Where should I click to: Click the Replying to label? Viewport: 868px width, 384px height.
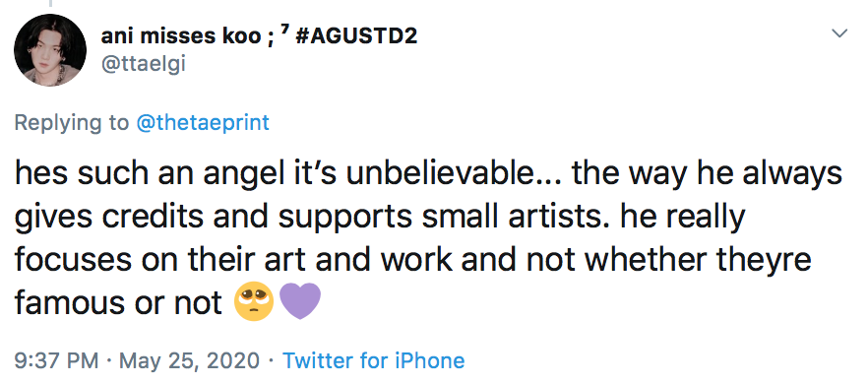(72, 122)
